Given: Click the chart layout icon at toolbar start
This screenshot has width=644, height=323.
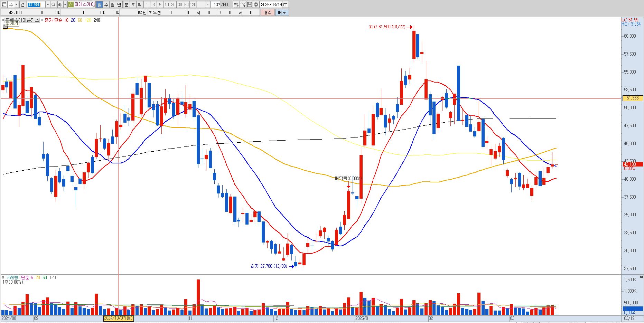Looking at the screenshot, I should tap(4, 4).
